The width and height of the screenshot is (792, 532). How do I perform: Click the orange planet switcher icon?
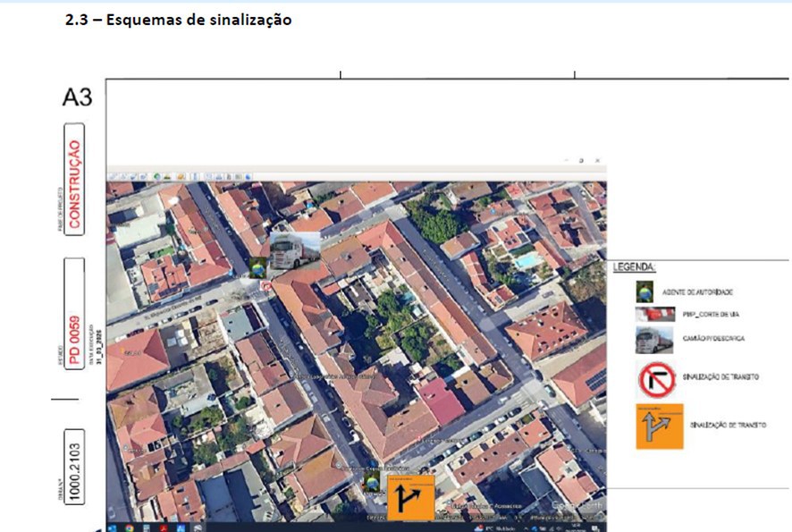click(181, 177)
